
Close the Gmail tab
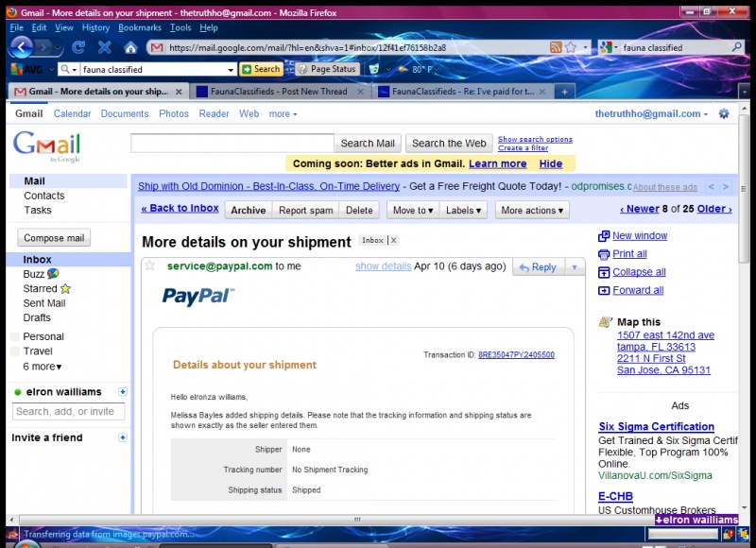(x=179, y=92)
